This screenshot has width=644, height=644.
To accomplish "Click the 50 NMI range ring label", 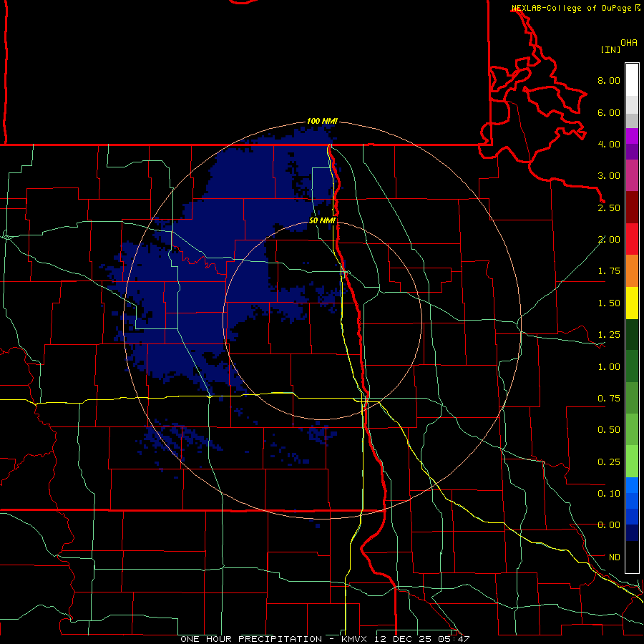I will tap(322, 221).
